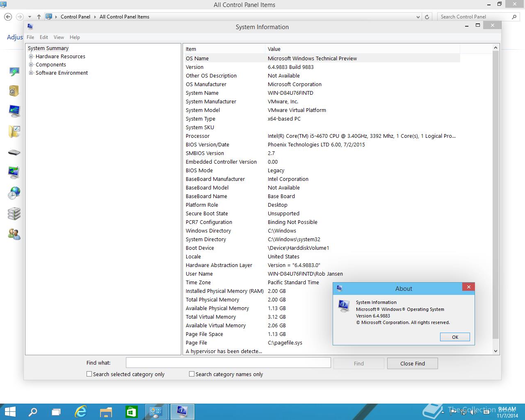This screenshot has width=525, height=420.
Task: Open the address bar history dropdown
Action: [418, 17]
